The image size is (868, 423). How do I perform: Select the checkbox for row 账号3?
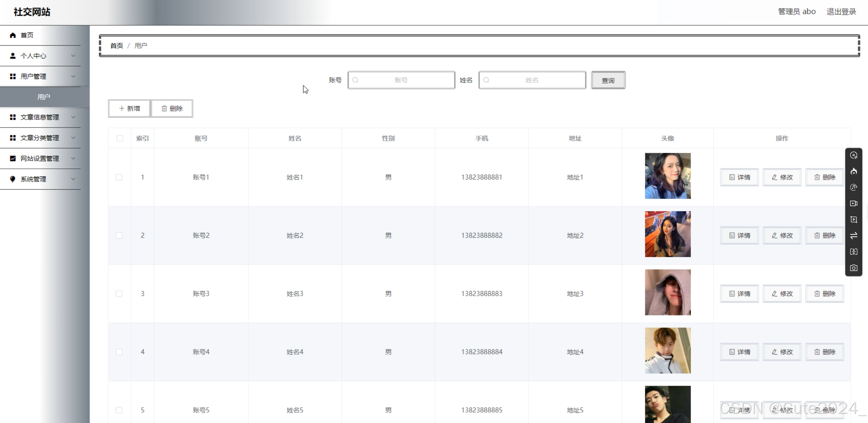(x=119, y=294)
